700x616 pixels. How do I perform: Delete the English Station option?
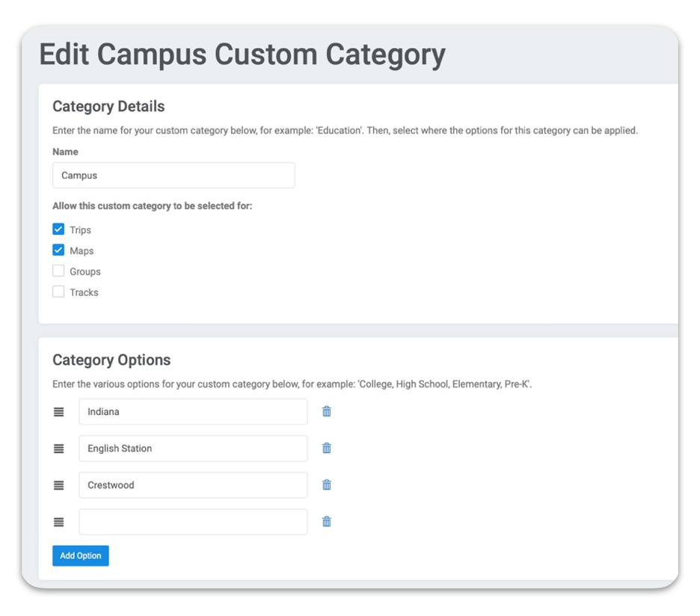pos(327,448)
